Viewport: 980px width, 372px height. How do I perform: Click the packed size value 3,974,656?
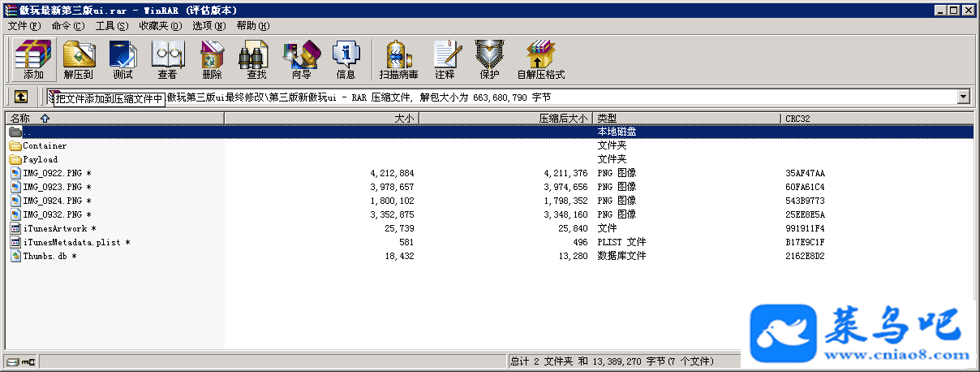565,187
